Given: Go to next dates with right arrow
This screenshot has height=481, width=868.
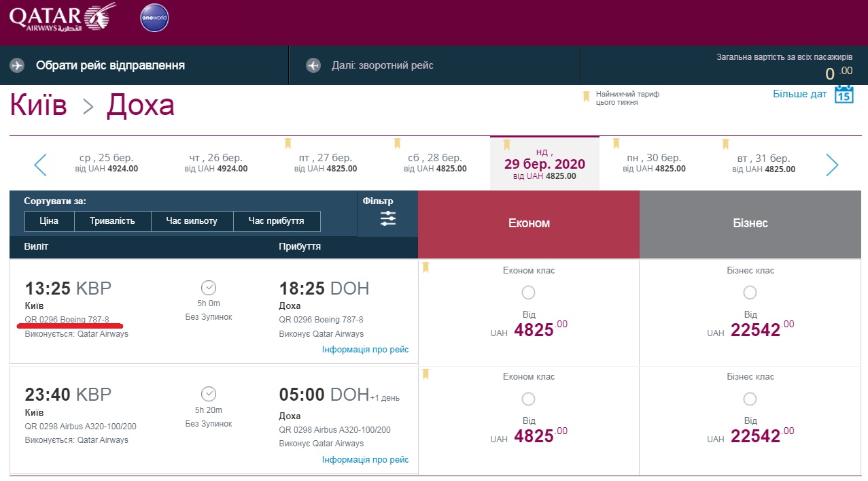Looking at the screenshot, I should (832, 165).
